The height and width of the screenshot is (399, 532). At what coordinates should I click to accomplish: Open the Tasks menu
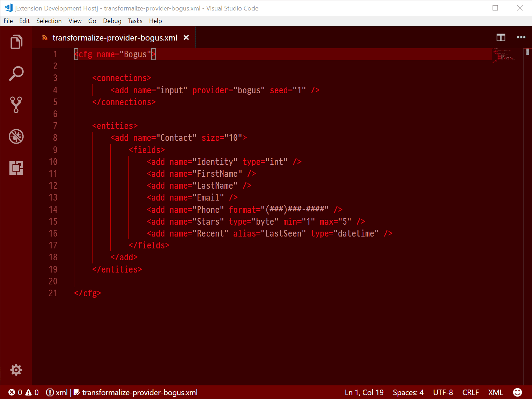pos(135,21)
